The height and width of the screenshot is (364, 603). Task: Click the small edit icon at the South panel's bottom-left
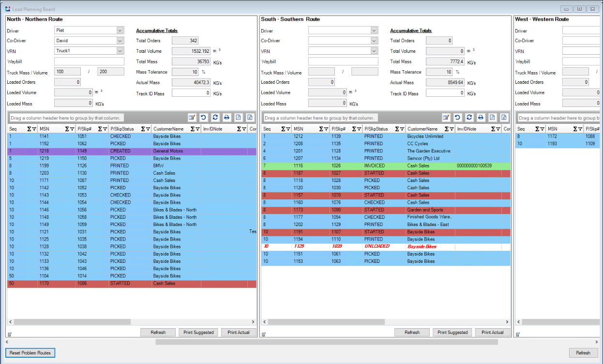[x=263, y=334]
